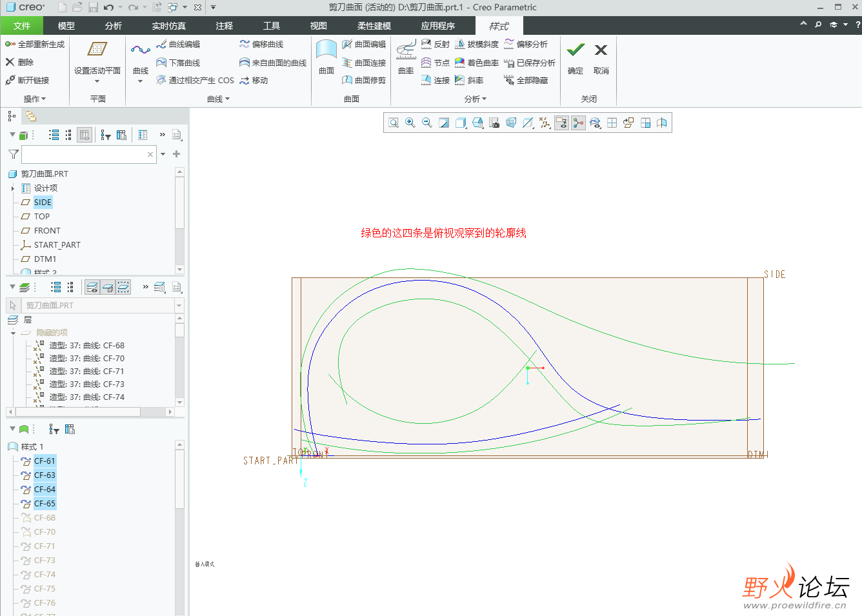Click the 来自曲面的曲线 tool

(x=273, y=63)
